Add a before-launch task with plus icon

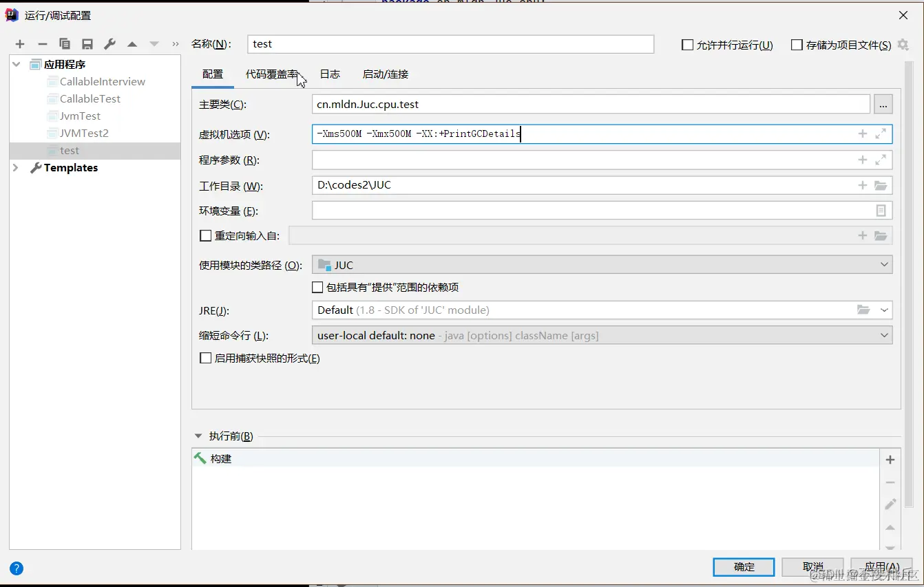click(890, 460)
